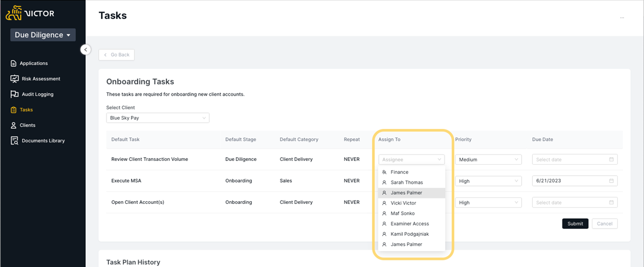Open Documents Library
Viewport: 644px width, 267px height.
[43, 140]
